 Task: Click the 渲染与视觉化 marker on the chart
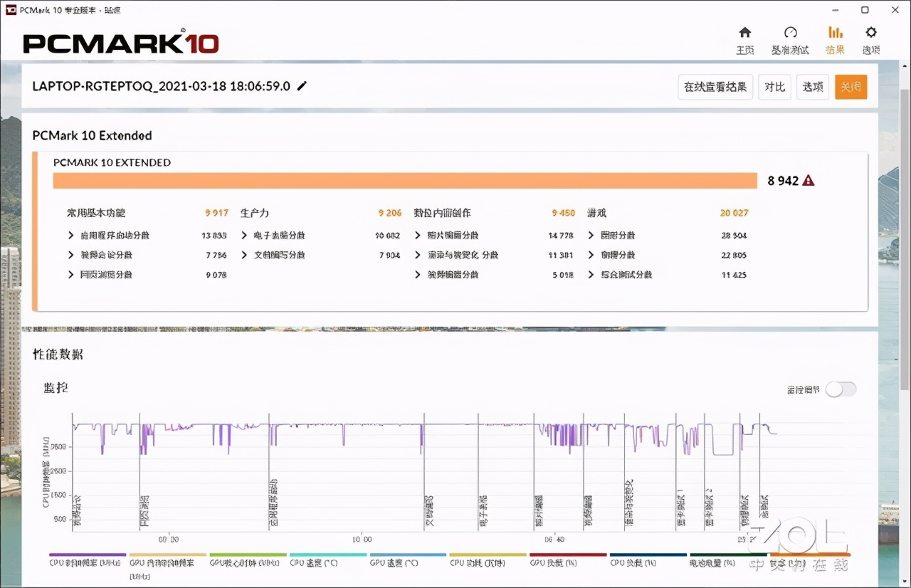point(629,503)
